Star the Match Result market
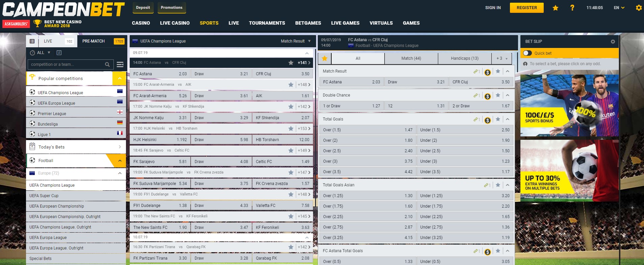Viewport: 644px width, 265px height. point(498,71)
